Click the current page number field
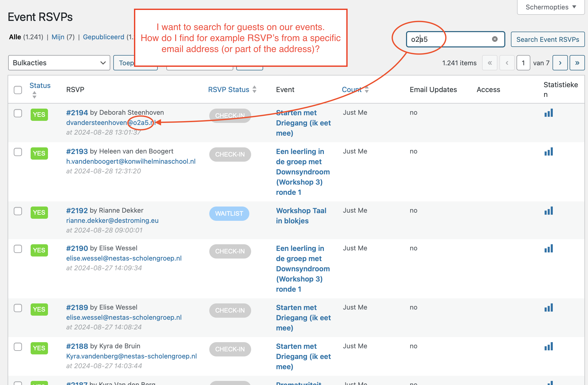588x385 pixels. (x=523, y=63)
